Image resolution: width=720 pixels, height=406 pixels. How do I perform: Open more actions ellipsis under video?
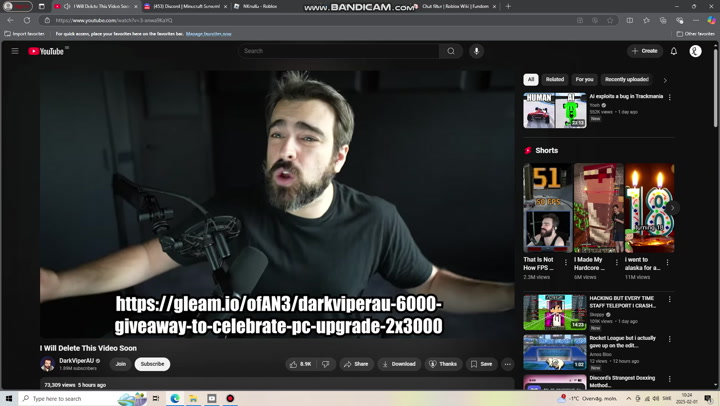[x=507, y=364]
